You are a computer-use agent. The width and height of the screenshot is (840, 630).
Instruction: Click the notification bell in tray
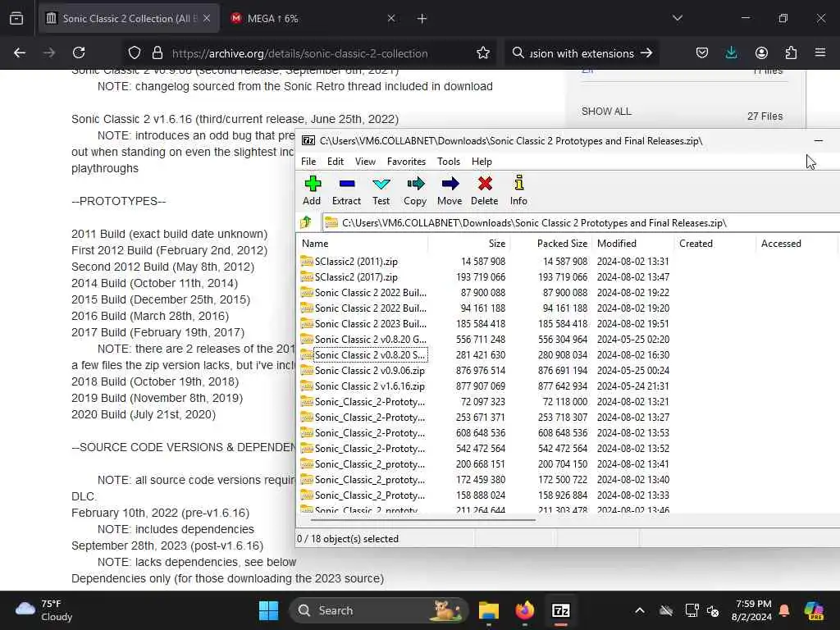(x=784, y=610)
